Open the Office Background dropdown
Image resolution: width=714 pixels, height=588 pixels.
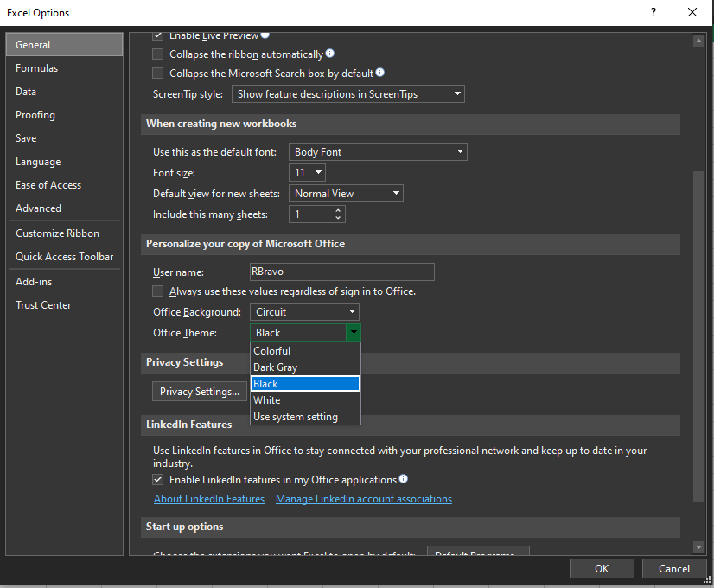[x=304, y=312]
